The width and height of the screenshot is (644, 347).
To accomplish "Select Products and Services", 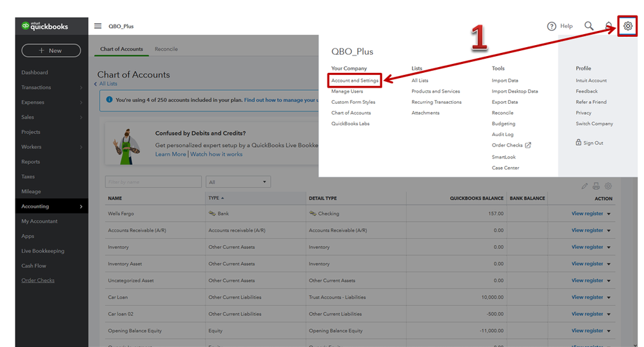I will coord(436,92).
